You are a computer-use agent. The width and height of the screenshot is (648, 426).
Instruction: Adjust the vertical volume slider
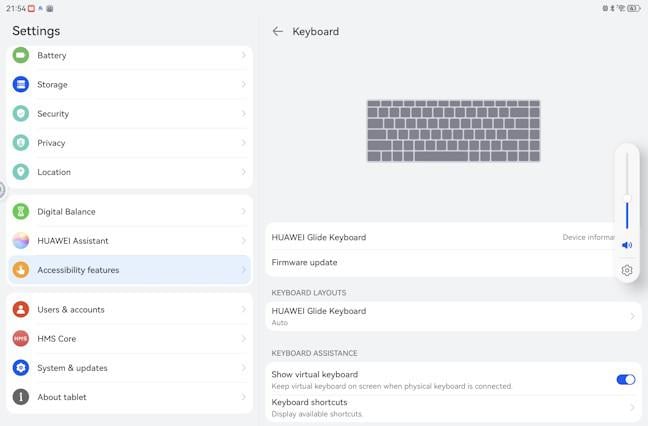coord(627,190)
